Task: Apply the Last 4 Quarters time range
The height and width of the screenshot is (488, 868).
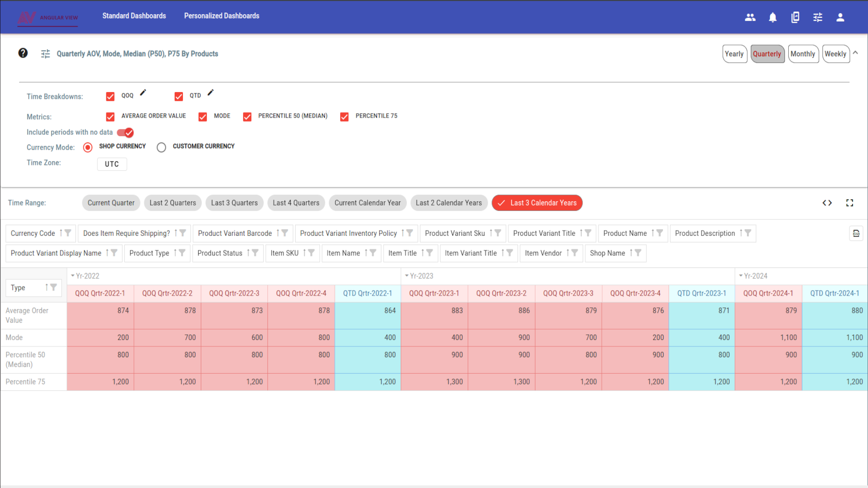Action: click(x=296, y=202)
